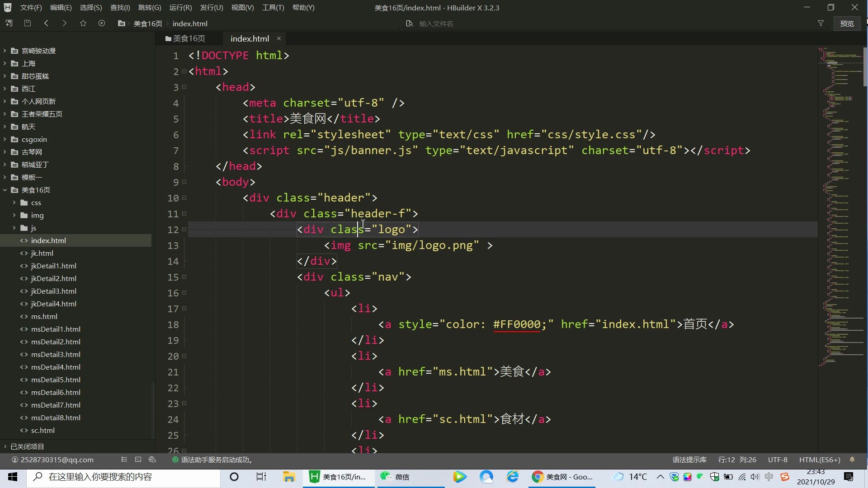Screen dimensions: 868x488
Task: Click the browser sync icon in status bar
Action: (x=152, y=460)
